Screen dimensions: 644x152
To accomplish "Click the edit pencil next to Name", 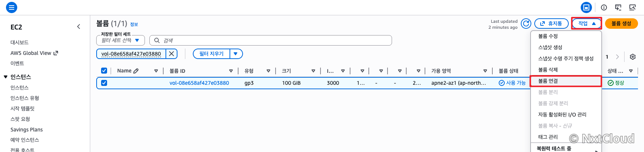I will (136, 71).
